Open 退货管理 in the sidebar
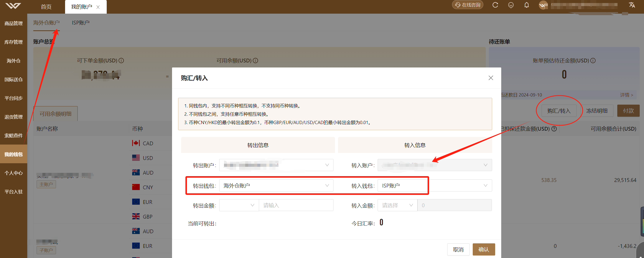This screenshot has width=644, height=258. click(x=14, y=117)
